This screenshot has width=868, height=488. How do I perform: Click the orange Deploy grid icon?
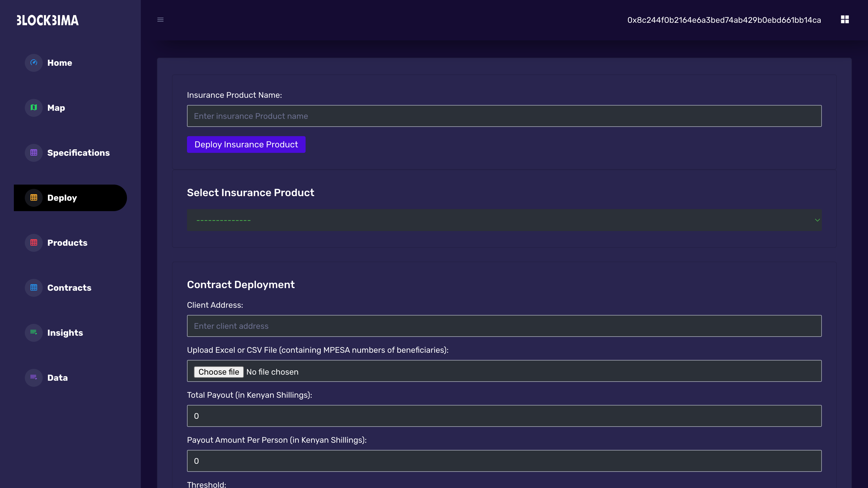[34, 198]
